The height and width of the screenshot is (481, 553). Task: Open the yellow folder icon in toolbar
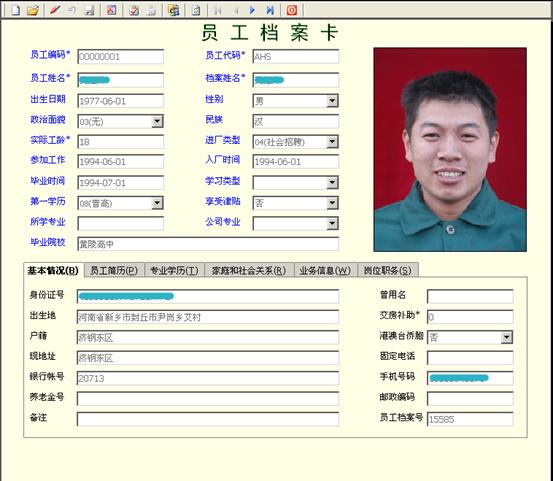33,10
